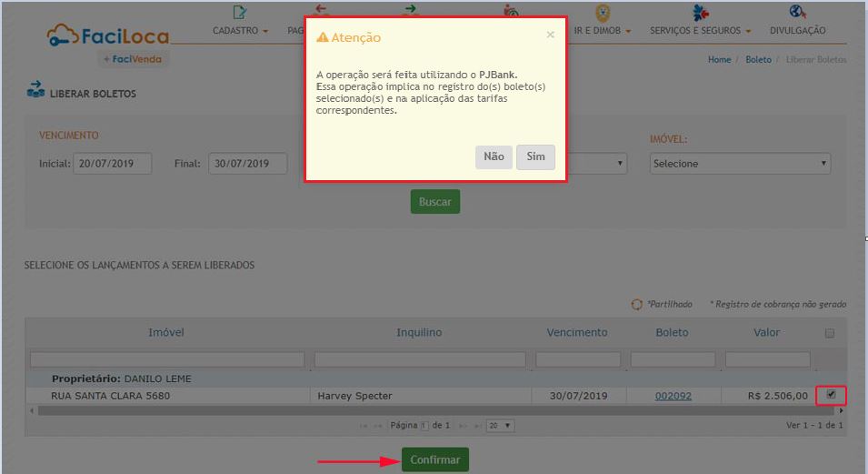The image size is (868, 474).
Task: Open the IR e DIMOB menu
Action: click(x=601, y=31)
